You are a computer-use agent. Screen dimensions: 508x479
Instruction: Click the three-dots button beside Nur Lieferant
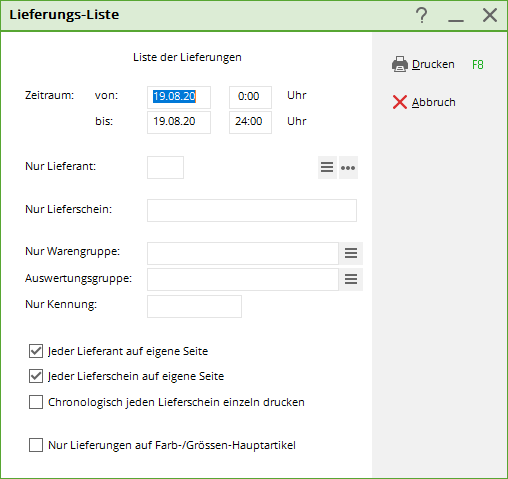click(348, 167)
